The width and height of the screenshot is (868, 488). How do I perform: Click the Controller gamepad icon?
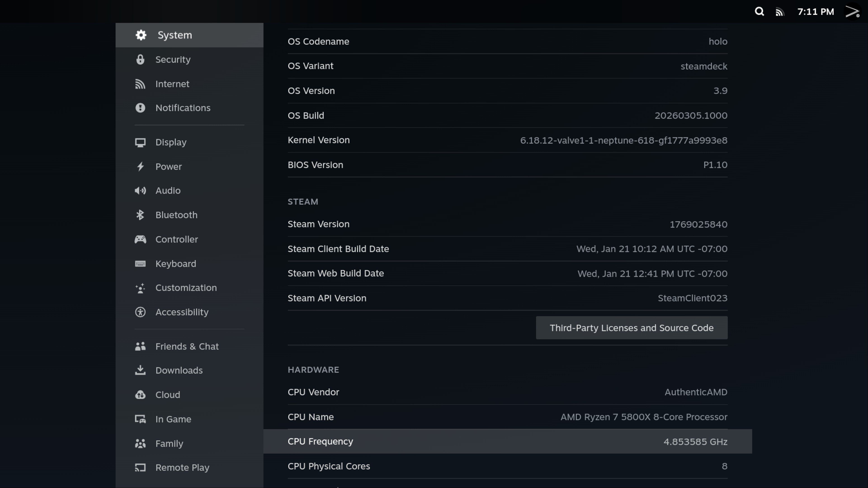click(140, 239)
